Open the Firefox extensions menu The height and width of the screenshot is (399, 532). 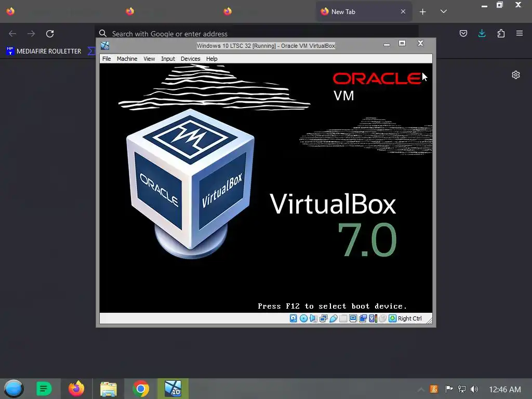[501, 33]
